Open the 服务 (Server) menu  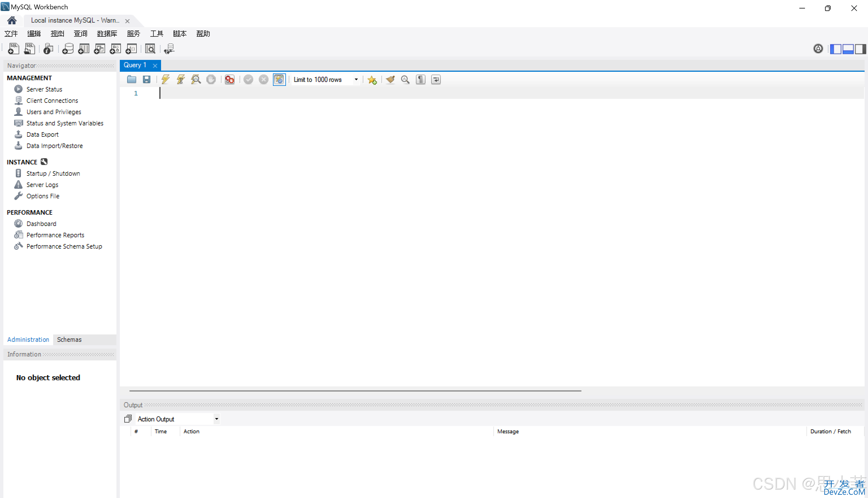tap(133, 34)
